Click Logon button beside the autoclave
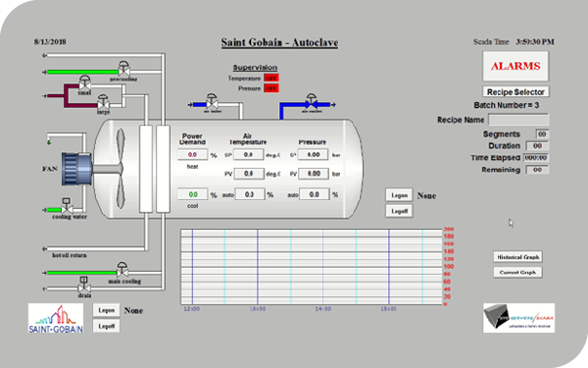Image resolution: width=588 pixels, height=368 pixels. (x=399, y=195)
